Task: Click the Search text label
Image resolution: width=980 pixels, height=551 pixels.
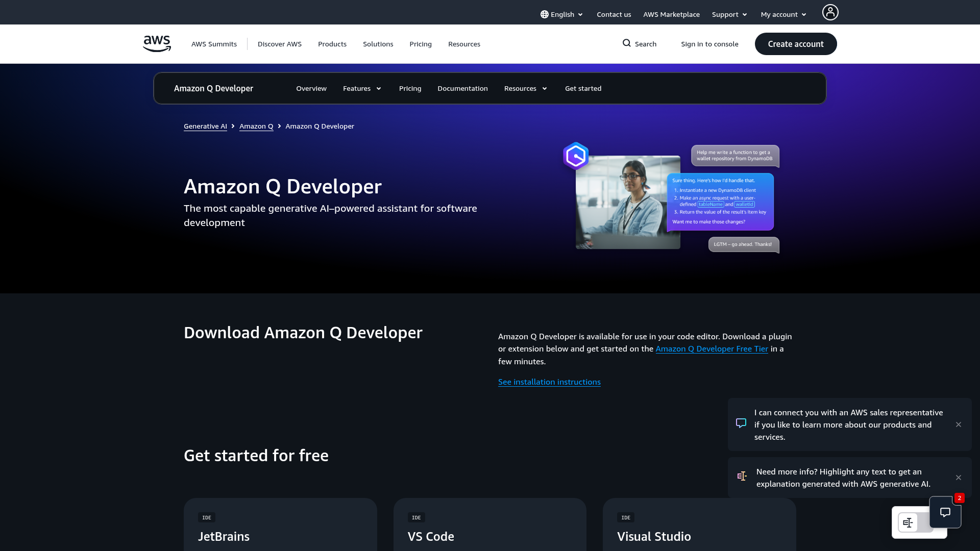Action: pos(646,44)
